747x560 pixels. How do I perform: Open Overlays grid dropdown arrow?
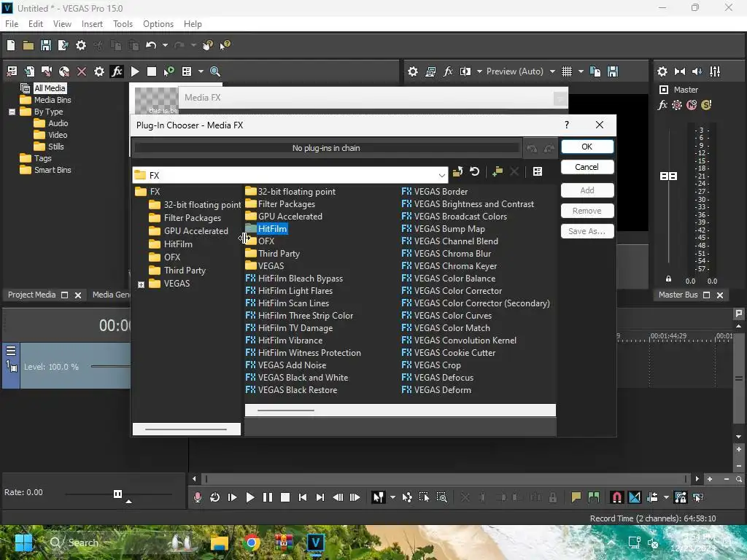point(581,71)
